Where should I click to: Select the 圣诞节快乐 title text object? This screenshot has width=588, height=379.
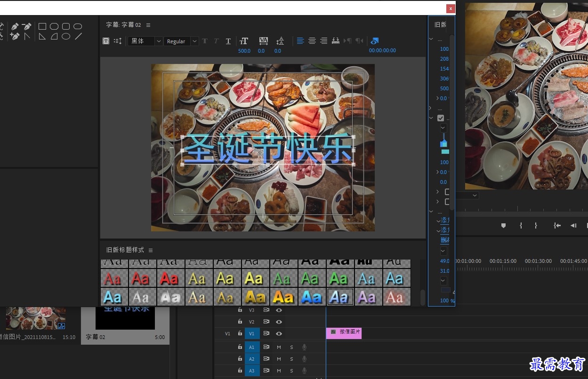click(x=267, y=150)
